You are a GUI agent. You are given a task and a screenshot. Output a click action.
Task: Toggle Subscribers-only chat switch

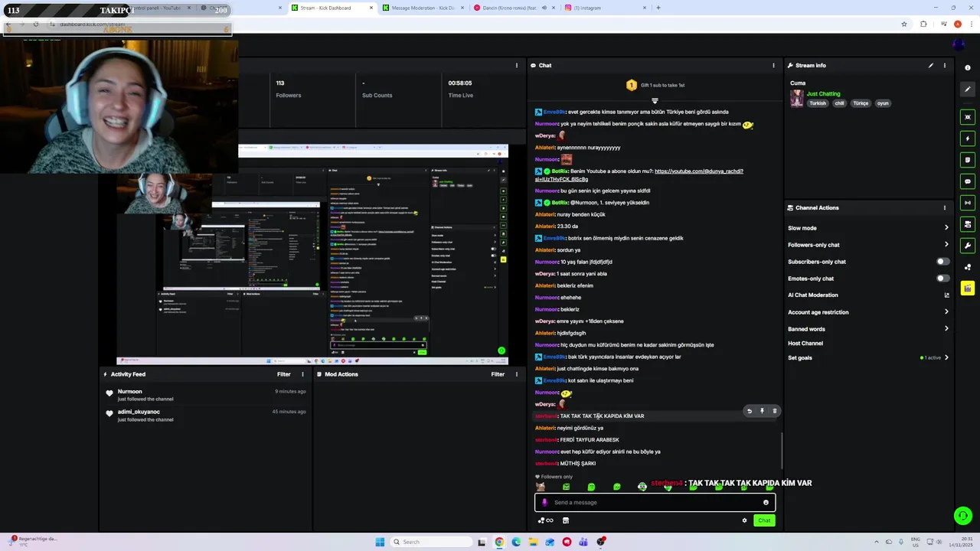click(943, 262)
